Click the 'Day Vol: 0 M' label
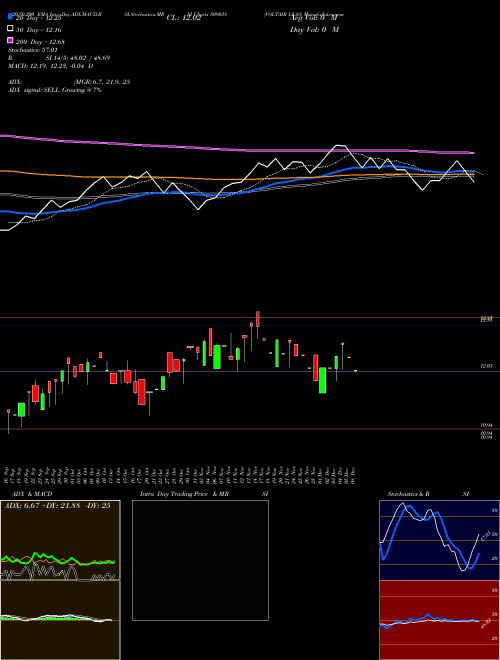This screenshot has width=500, height=660. pyautogui.click(x=314, y=30)
